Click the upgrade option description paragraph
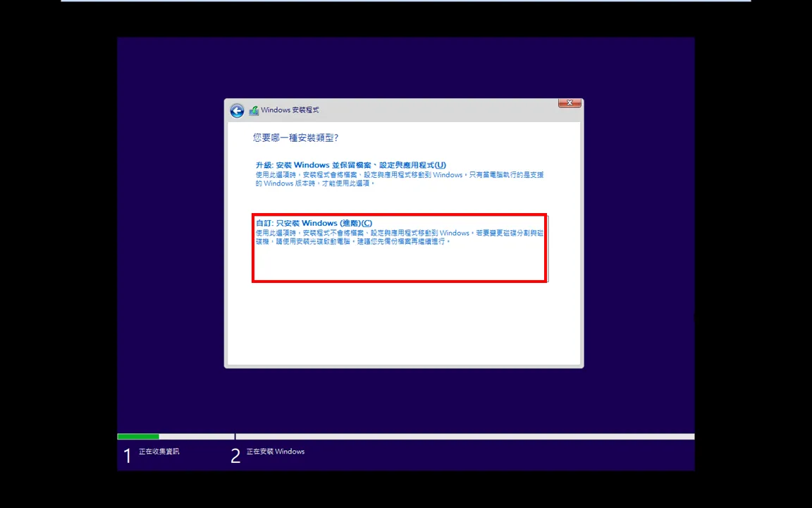Image resolution: width=812 pixels, height=508 pixels. click(x=399, y=179)
